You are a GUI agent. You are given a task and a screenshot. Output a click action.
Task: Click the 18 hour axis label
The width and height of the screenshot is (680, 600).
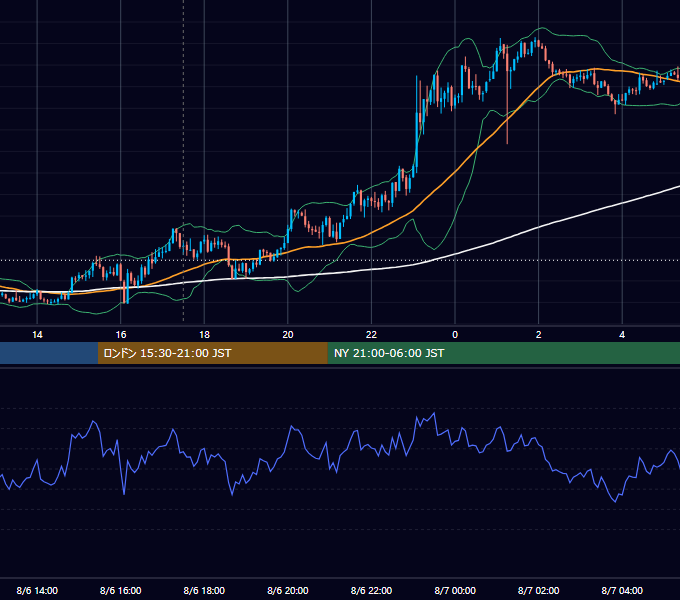[x=204, y=335]
